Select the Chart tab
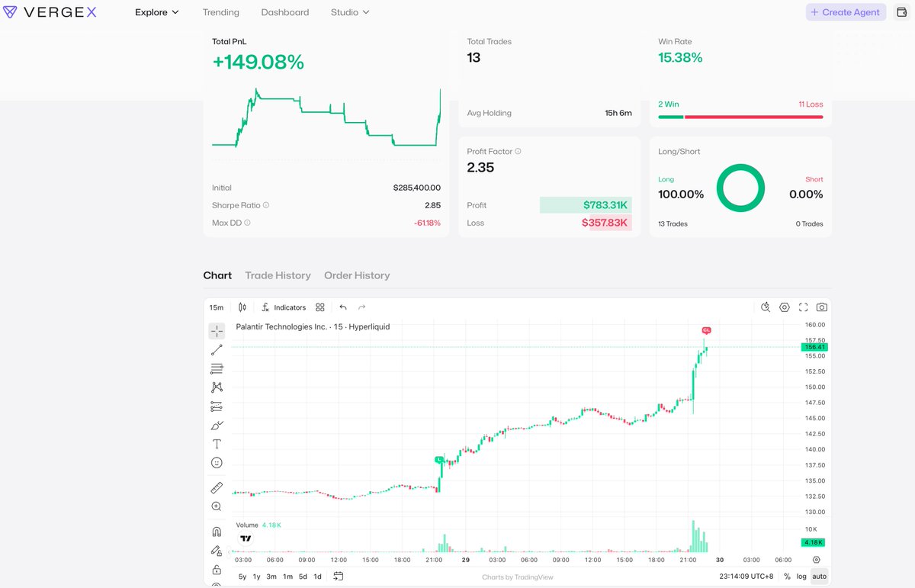Image resolution: width=915 pixels, height=588 pixels. [217, 275]
